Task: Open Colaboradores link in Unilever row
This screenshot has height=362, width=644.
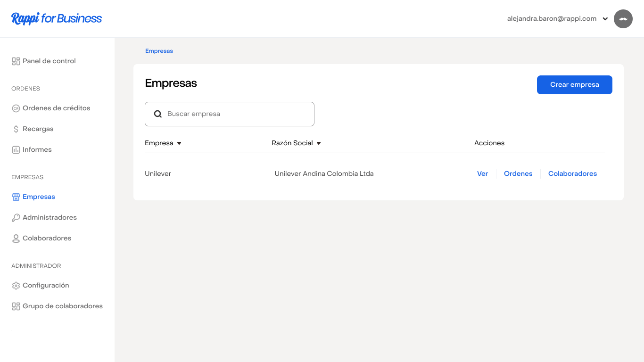Action: pyautogui.click(x=572, y=174)
